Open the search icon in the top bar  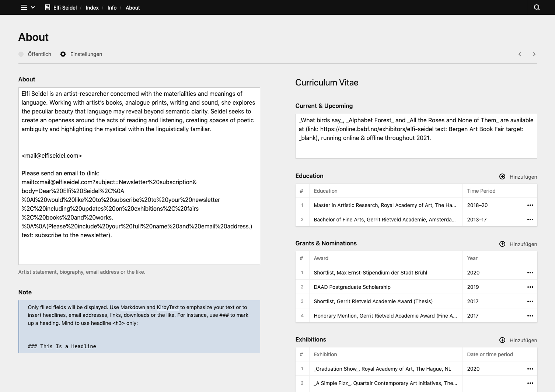pos(537,7)
